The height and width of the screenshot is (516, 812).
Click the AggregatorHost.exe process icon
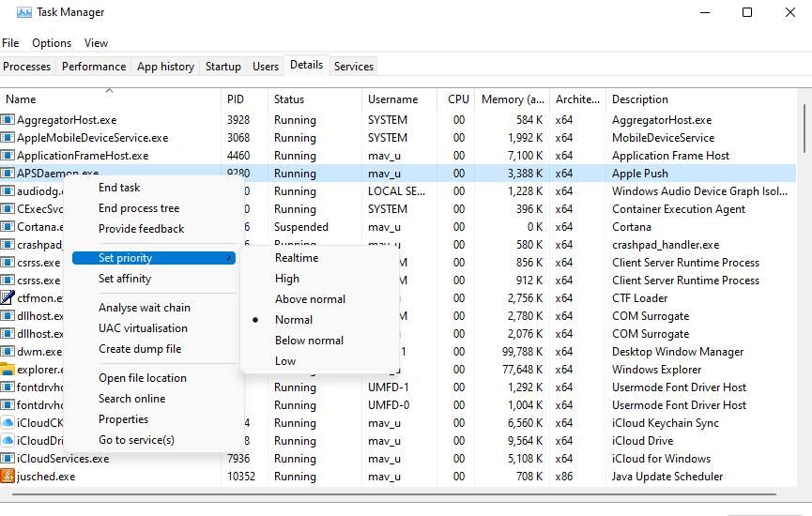pyautogui.click(x=8, y=120)
